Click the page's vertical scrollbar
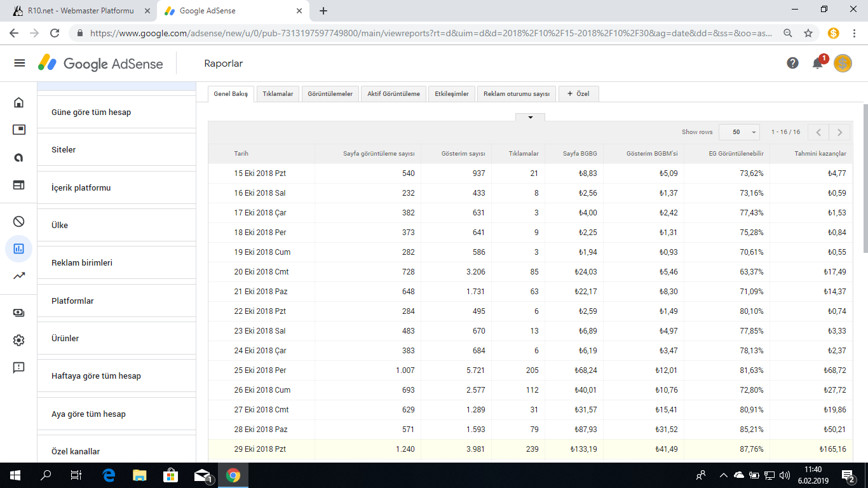Viewport: 868px width, 488px height. tap(864, 178)
